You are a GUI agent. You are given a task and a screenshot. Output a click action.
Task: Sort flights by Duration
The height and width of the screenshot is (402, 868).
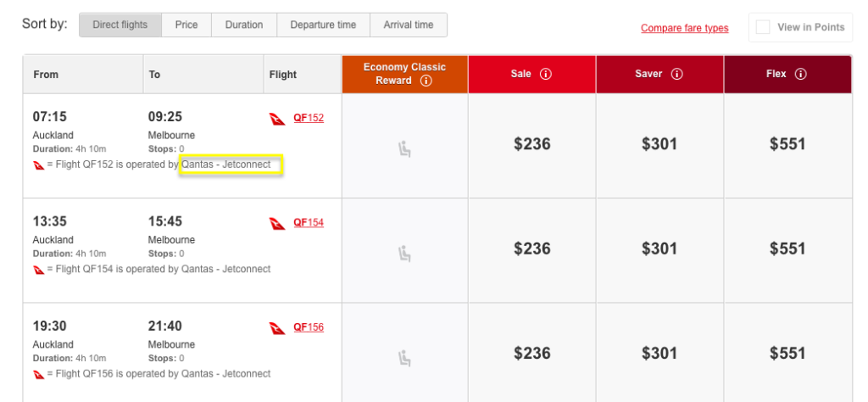[244, 25]
